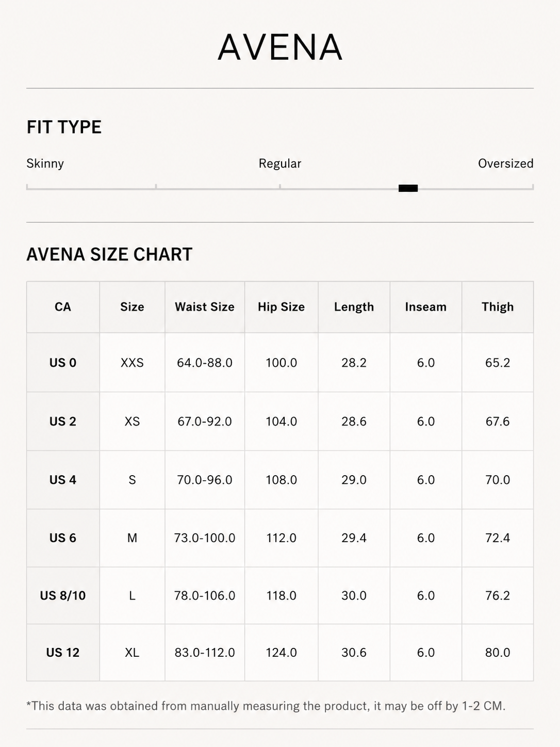Click the Length column header

[x=354, y=307]
